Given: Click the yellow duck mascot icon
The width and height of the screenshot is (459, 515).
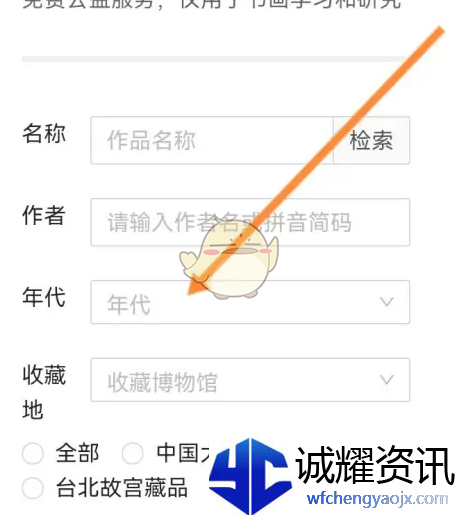Looking at the screenshot, I should click(x=229, y=258).
